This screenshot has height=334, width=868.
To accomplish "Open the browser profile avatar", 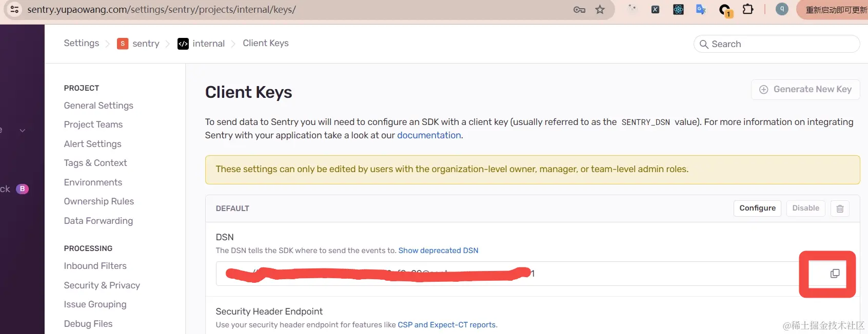I will [782, 9].
